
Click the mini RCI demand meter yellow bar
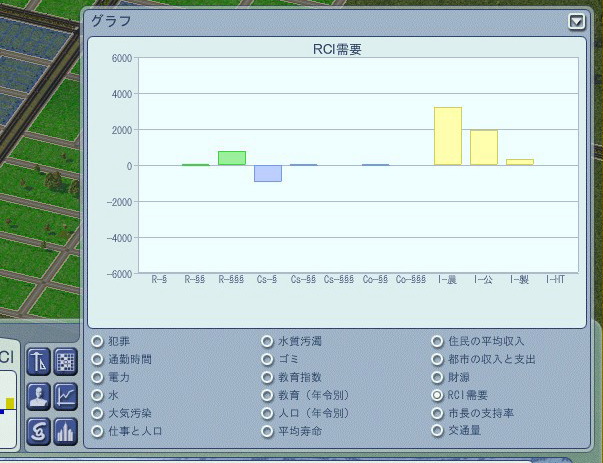10,403
